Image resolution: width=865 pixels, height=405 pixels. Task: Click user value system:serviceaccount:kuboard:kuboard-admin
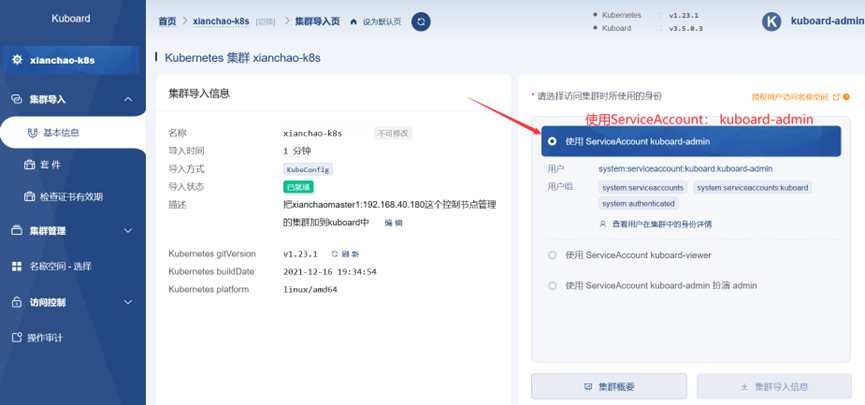coord(685,169)
